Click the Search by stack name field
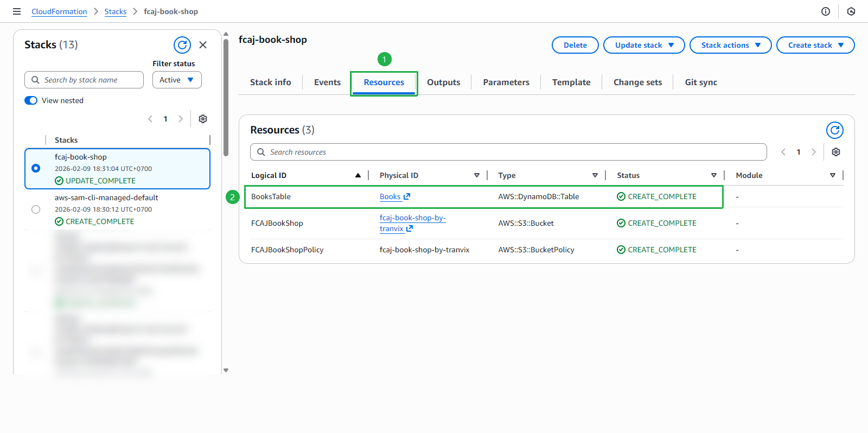 (x=84, y=80)
